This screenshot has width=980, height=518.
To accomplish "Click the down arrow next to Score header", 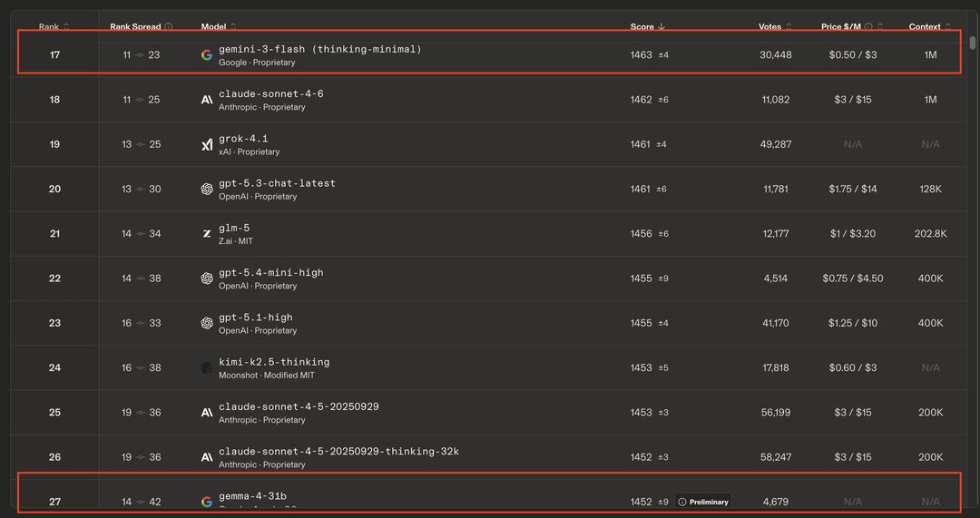I will point(661,27).
